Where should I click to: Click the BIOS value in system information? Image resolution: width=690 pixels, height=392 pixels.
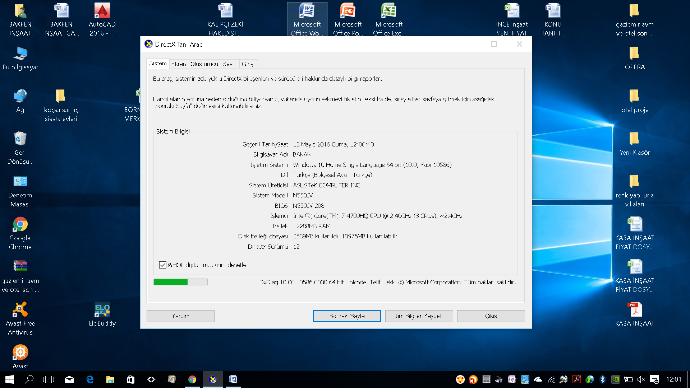point(308,205)
